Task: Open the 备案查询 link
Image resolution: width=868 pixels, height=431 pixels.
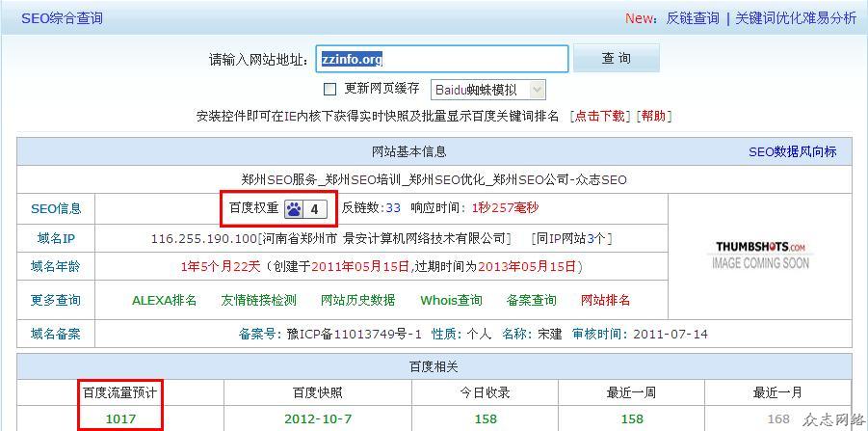Action: [x=532, y=300]
